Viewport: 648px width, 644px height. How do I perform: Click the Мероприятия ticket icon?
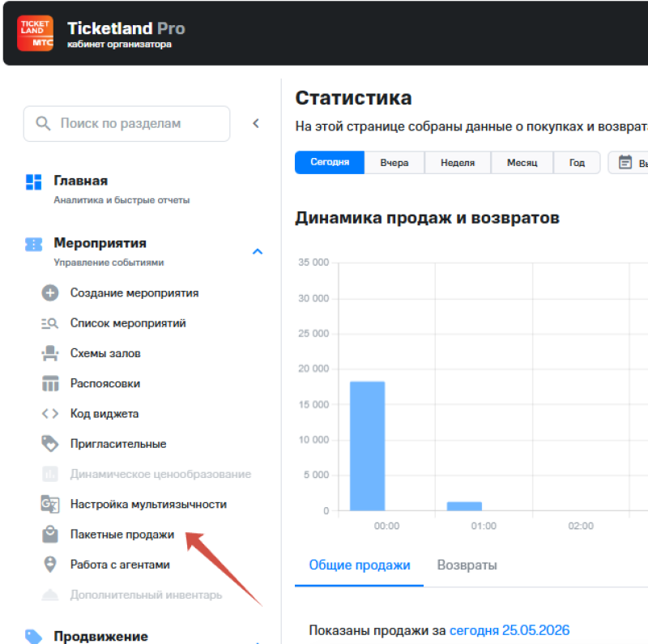pyautogui.click(x=33, y=245)
